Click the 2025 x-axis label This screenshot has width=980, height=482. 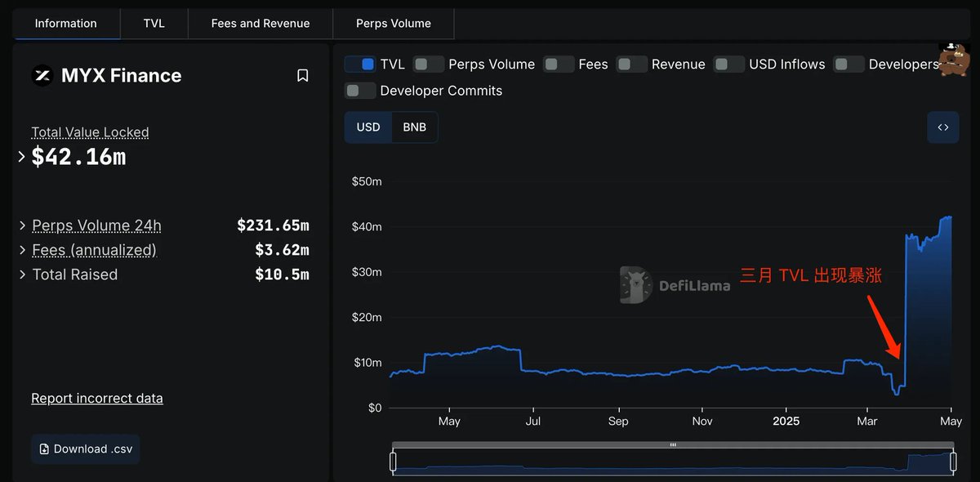[x=786, y=422]
